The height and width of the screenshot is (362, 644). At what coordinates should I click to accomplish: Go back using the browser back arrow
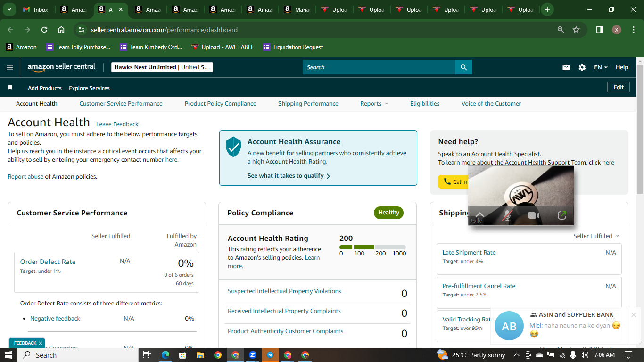click(x=10, y=30)
